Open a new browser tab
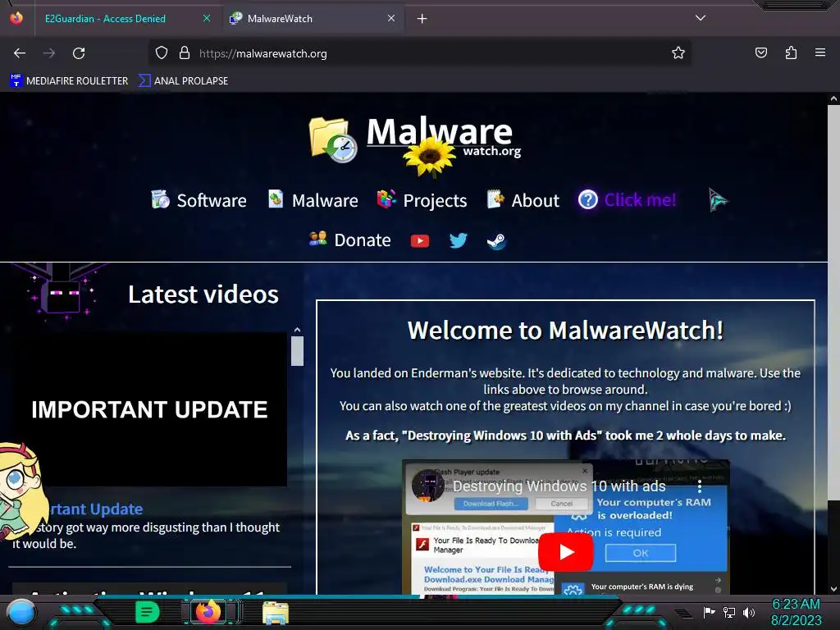The width and height of the screenshot is (840, 630). pyautogui.click(x=422, y=19)
